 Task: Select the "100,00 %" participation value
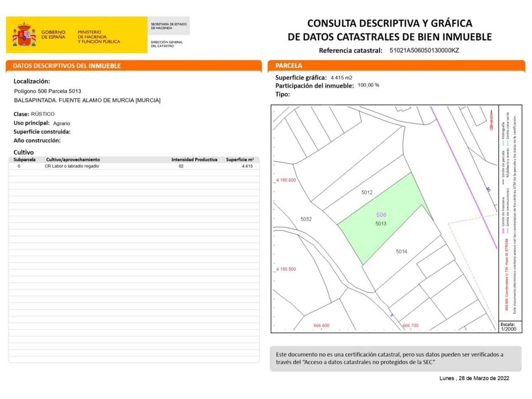pyautogui.click(x=368, y=85)
